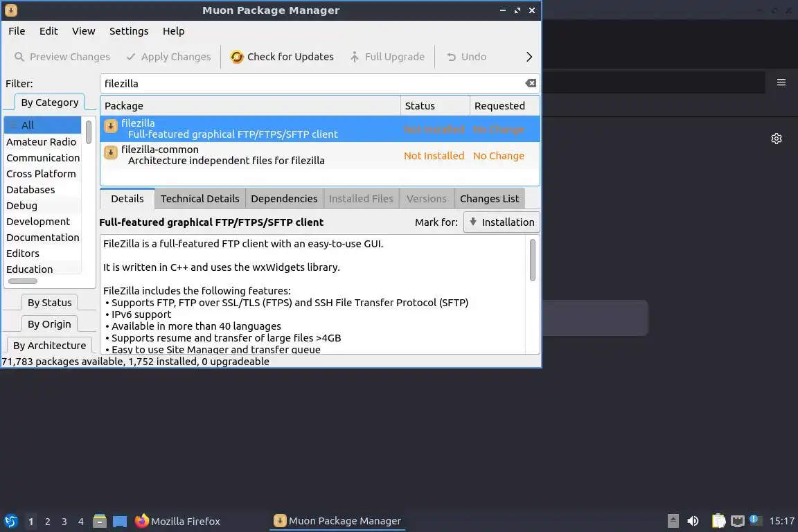This screenshot has height=532, width=798.
Task: Select the Debug category
Action: click(43, 205)
